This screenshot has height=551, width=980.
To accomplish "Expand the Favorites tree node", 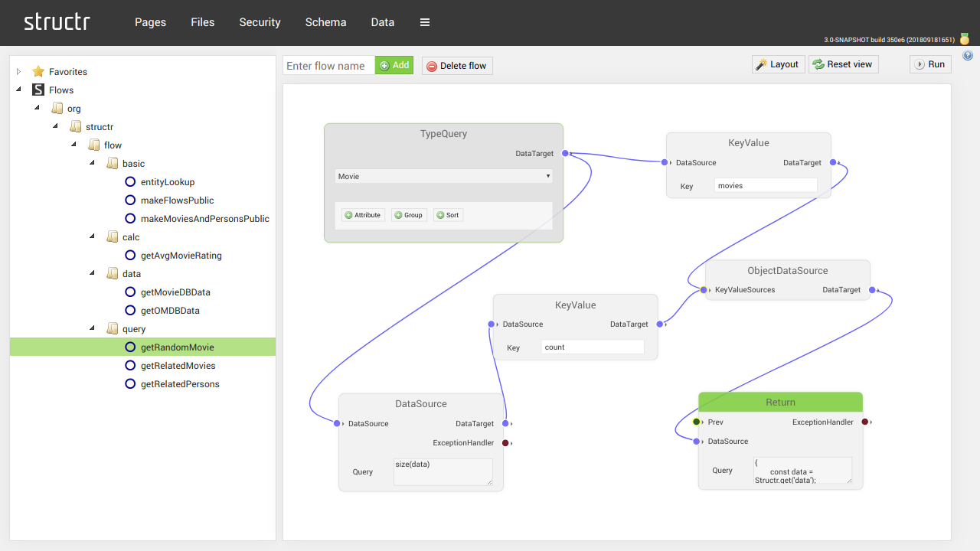I will coord(18,71).
